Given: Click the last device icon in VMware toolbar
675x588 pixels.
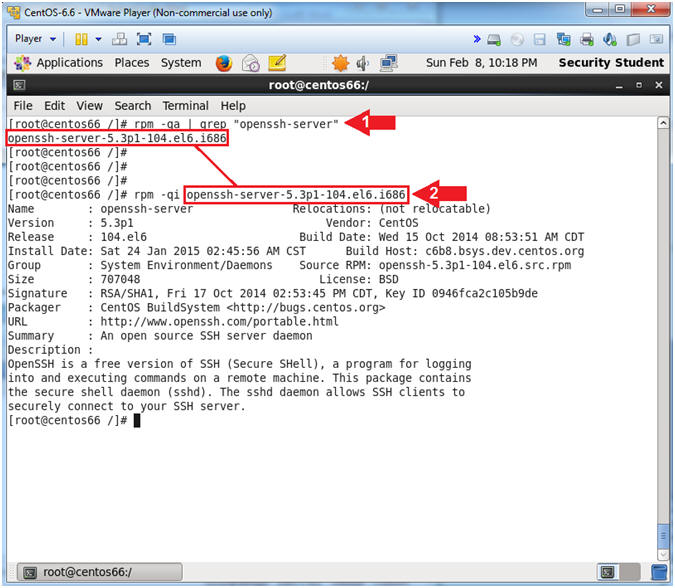Looking at the screenshot, I should (x=656, y=39).
